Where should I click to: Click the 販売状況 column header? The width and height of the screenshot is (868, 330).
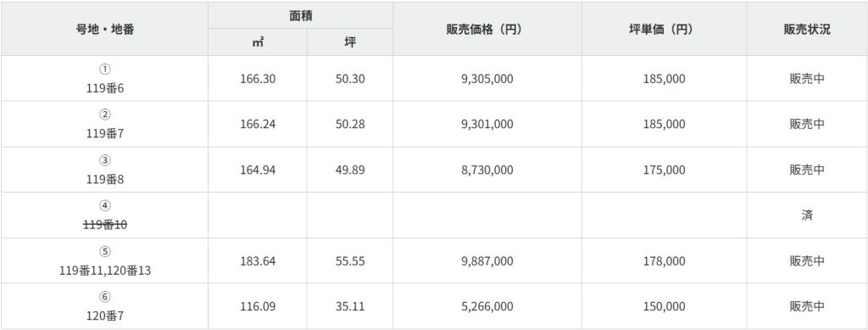click(x=807, y=29)
